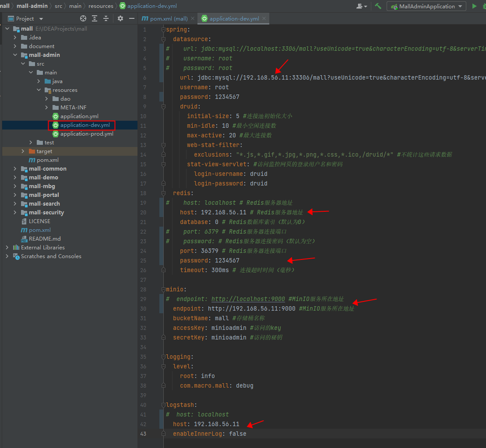Open Project panel settings via gear icon
486x448 pixels.
120,18
